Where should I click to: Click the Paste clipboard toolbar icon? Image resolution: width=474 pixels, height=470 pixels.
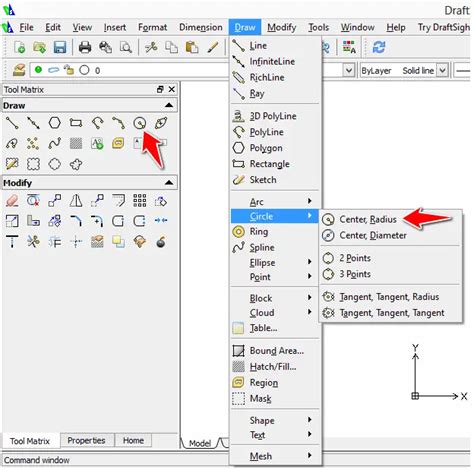192,47
